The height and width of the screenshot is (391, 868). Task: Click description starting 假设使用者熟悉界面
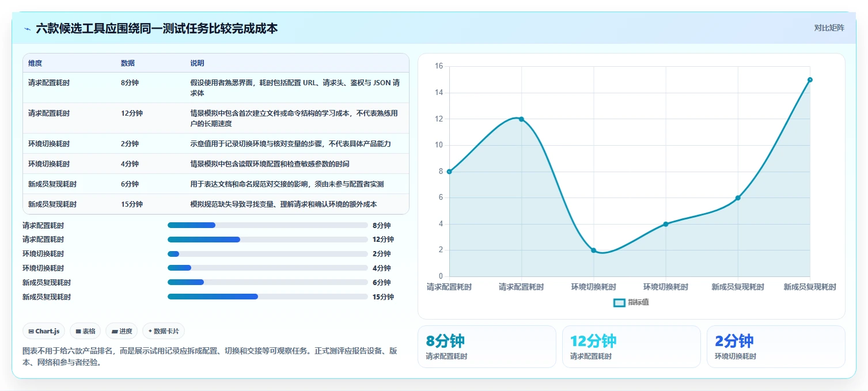[x=295, y=88]
